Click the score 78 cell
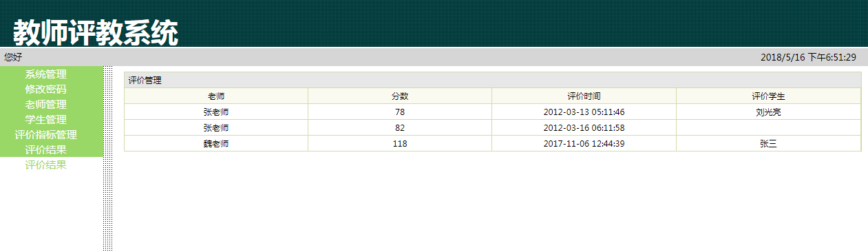 coord(400,112)
